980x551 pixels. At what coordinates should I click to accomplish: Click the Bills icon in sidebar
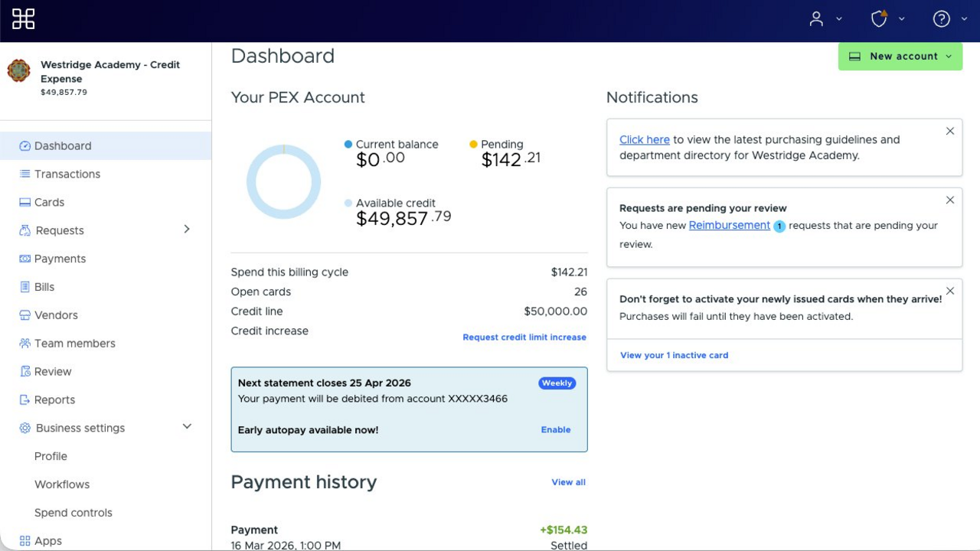coord(24,288)
